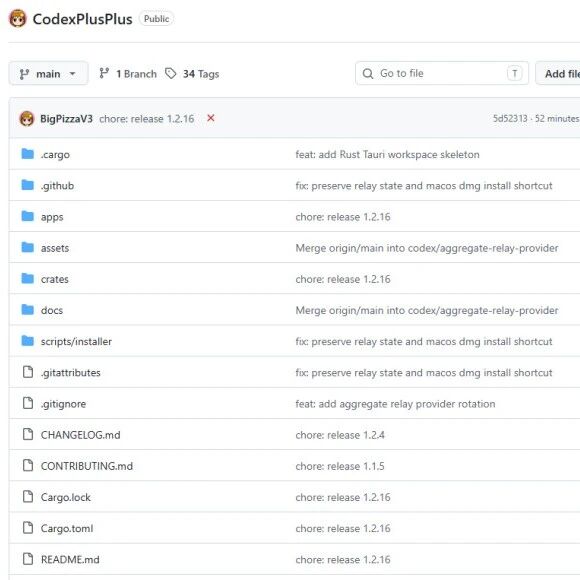View the 34 Tags link
The height and width of the screenshot is (580, 580).
tap(201, 74)
